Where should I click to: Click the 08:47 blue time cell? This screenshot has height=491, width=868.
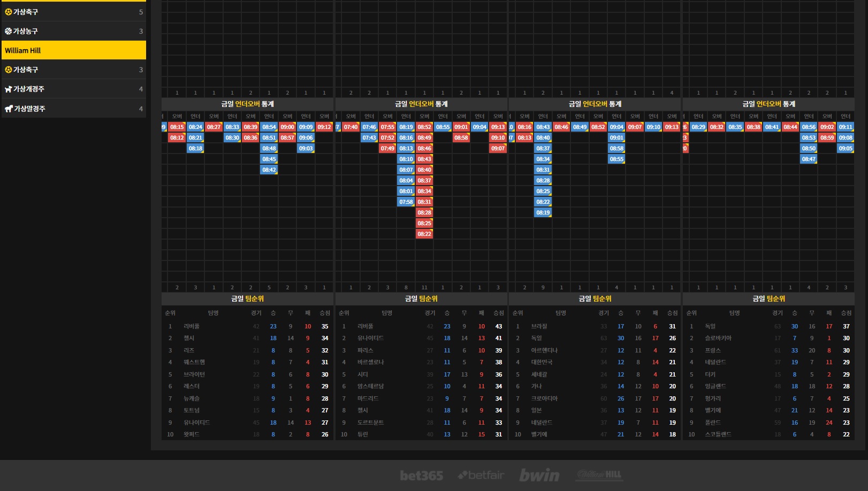click(x=809, y=159)
